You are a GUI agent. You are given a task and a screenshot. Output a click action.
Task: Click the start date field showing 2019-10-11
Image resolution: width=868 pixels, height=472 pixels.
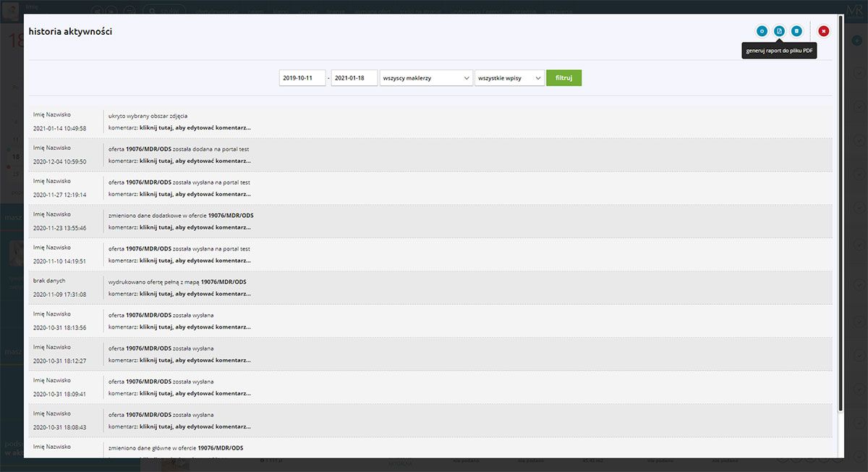[302, 77]
